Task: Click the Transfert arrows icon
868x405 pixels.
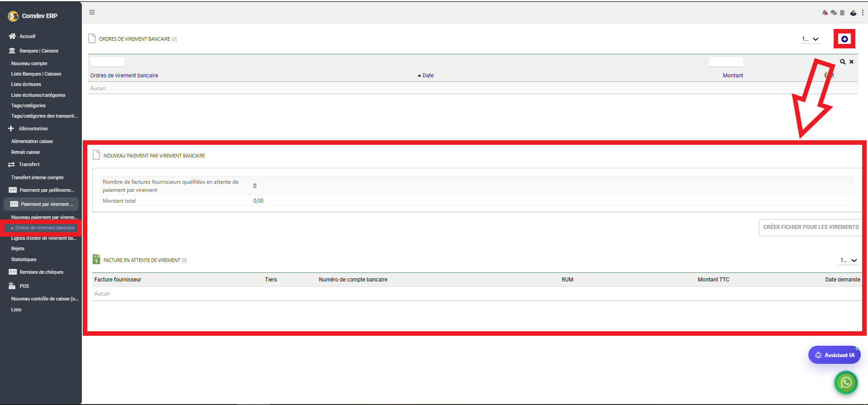Action: tap(11, 165)
